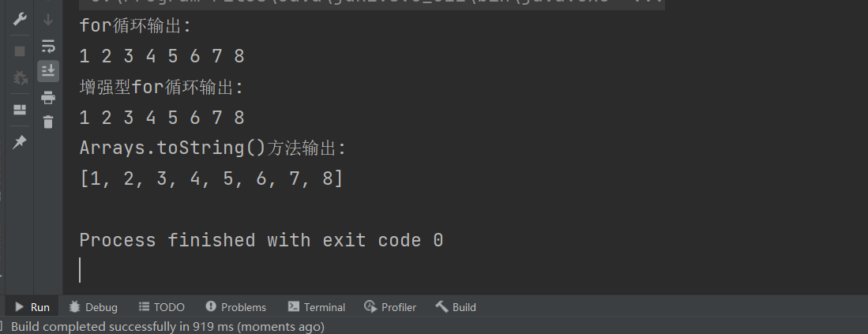The image size is (868, 334).
Task: Open the Debug tool window tab
Action: coord(93,307)
